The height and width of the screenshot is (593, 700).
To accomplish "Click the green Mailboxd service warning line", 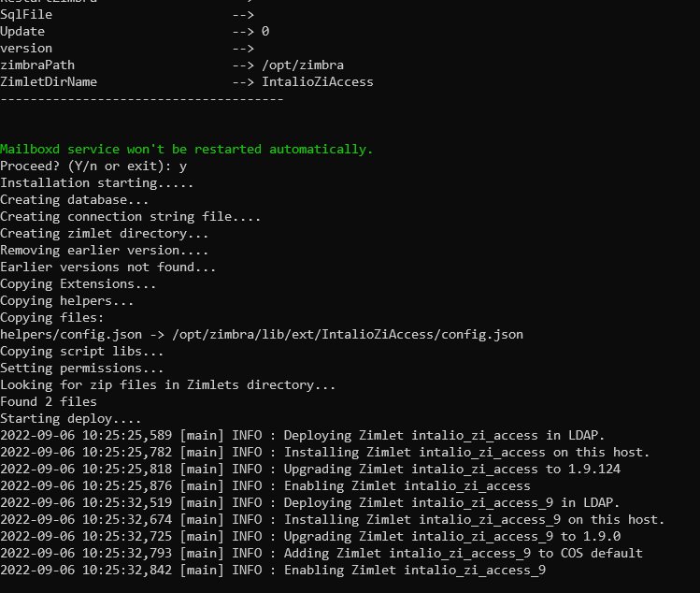I will coord(186,150).
